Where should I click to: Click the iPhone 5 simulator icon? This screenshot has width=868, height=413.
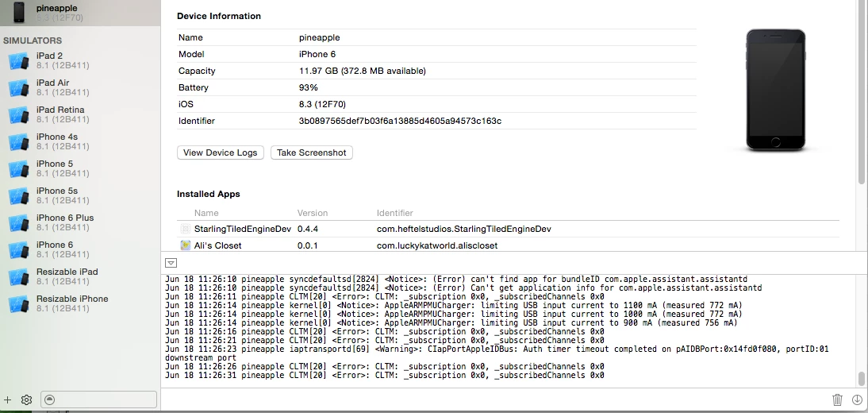coord(18,168)
